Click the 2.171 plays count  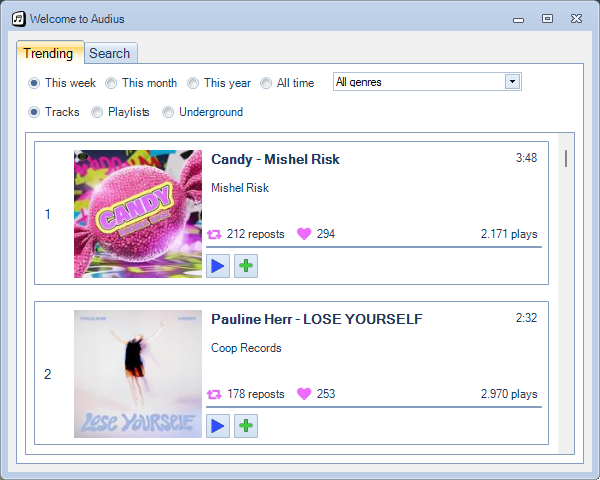click(x=509, y=234)
